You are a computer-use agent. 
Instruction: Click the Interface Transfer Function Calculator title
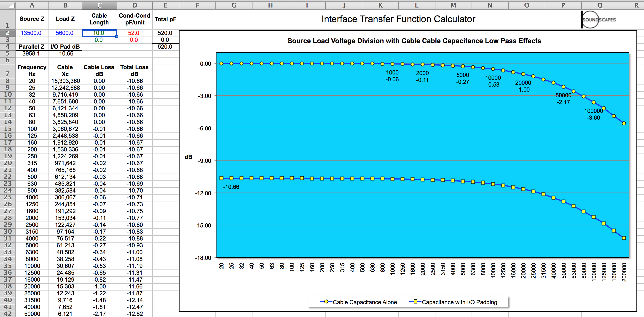pos(398,19)
